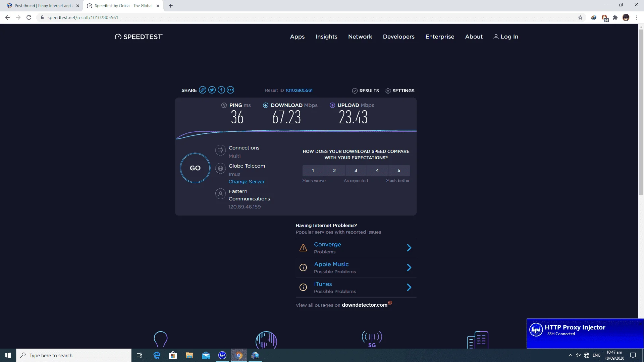This screenshot has height=362, width=644.
Task: Open Developers menu item
Action: coord(399,37)
